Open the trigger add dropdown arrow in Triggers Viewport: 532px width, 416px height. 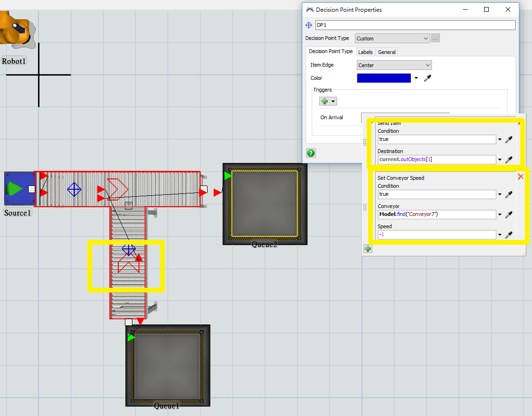pos(332,101)
